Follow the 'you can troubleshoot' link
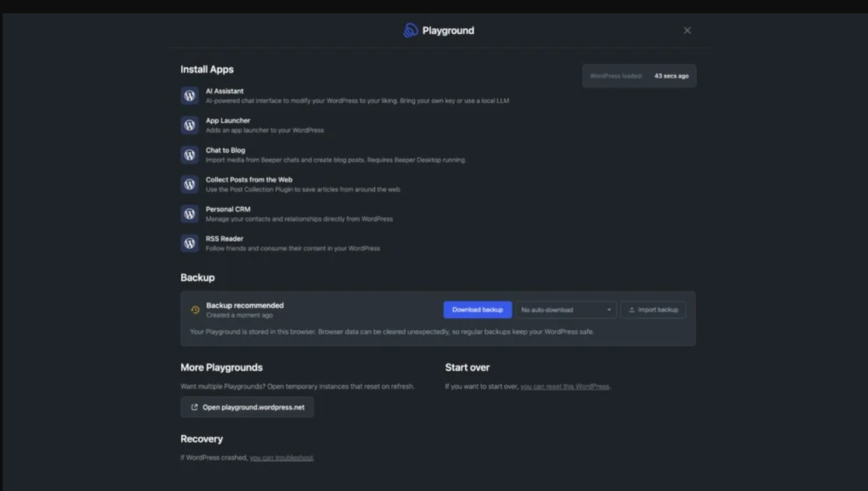Viewport: 868px width, 491px height. click(281, 458)
